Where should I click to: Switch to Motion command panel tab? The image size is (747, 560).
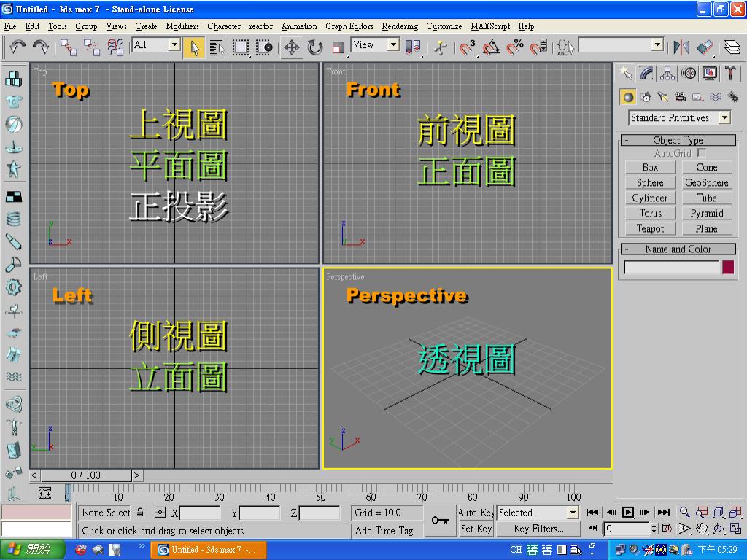pyautogui.click(x=689, y=73)
